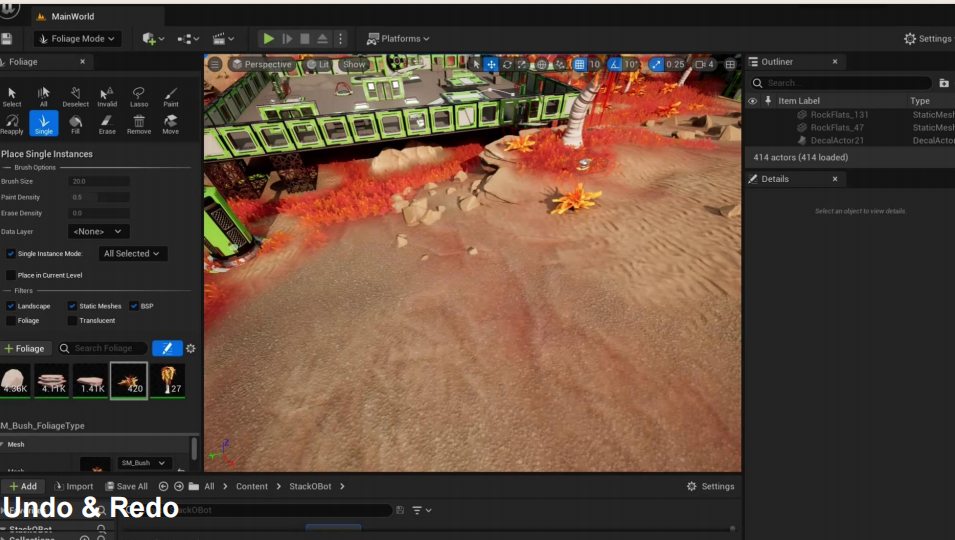The image size is (955, 540).
Task: Enable the Foliage filter checkbox
Action: click(x=11, y=321)
